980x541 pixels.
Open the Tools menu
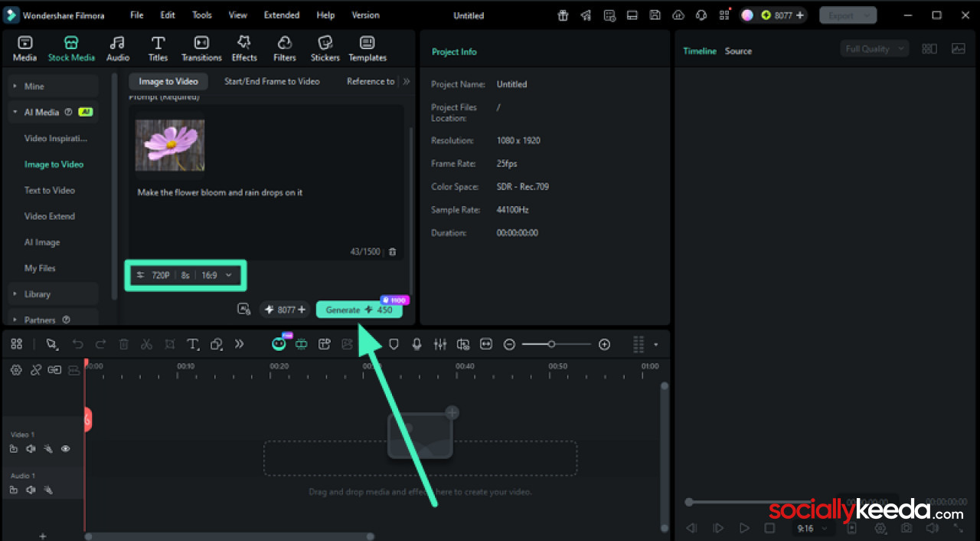[x=202, y=15]
